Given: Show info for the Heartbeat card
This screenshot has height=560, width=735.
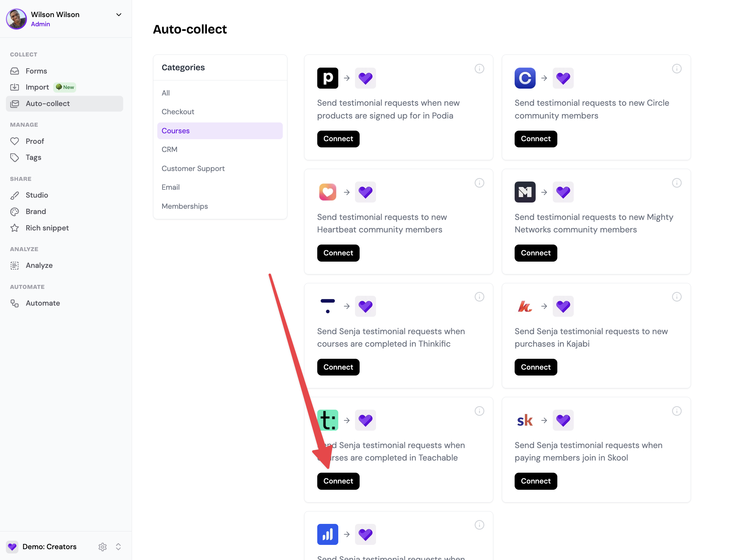Looking at the screenshot, I should coord(479,183).
